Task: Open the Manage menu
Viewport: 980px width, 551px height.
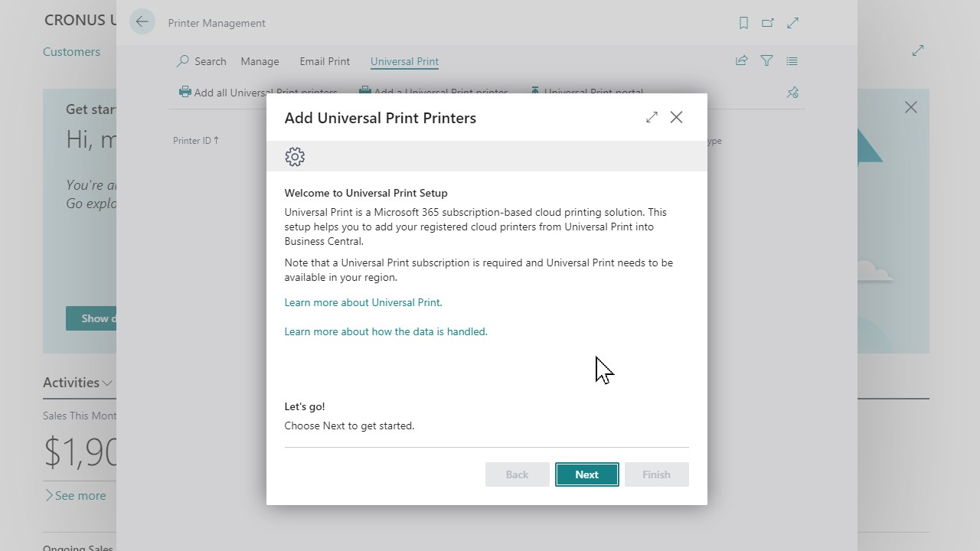Action: 260,61
